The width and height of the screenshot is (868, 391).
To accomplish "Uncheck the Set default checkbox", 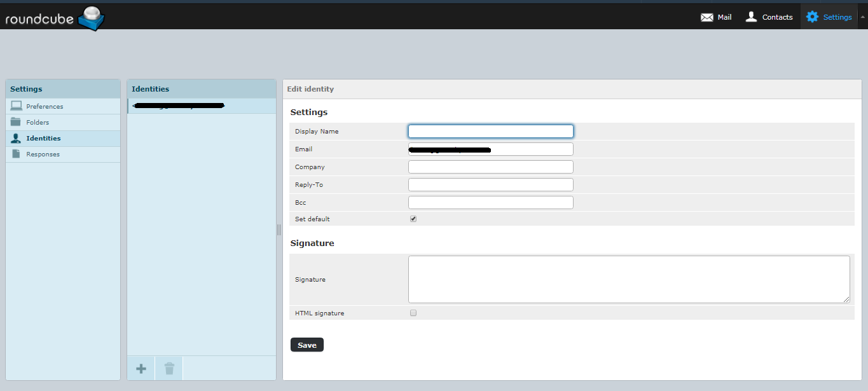I will (x=413, y=219).
